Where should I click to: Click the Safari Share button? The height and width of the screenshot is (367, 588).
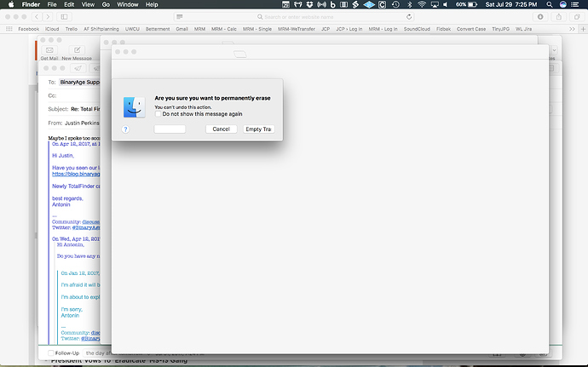[x=559, y=17]
